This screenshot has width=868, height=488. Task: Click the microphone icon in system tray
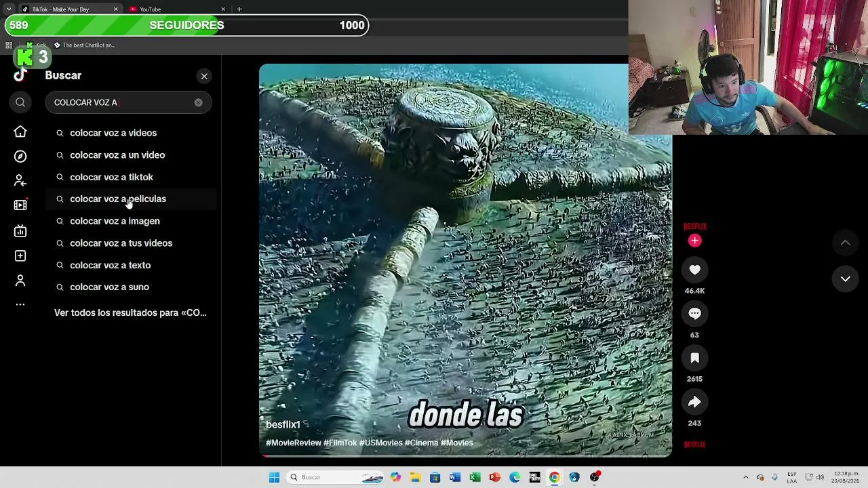[774, 477]
